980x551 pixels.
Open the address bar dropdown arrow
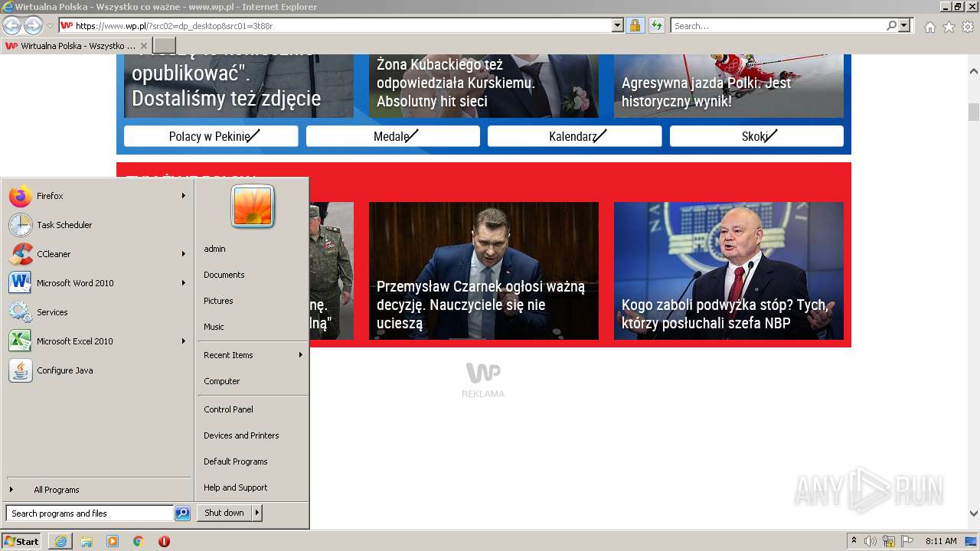click(x=618, y=25)
